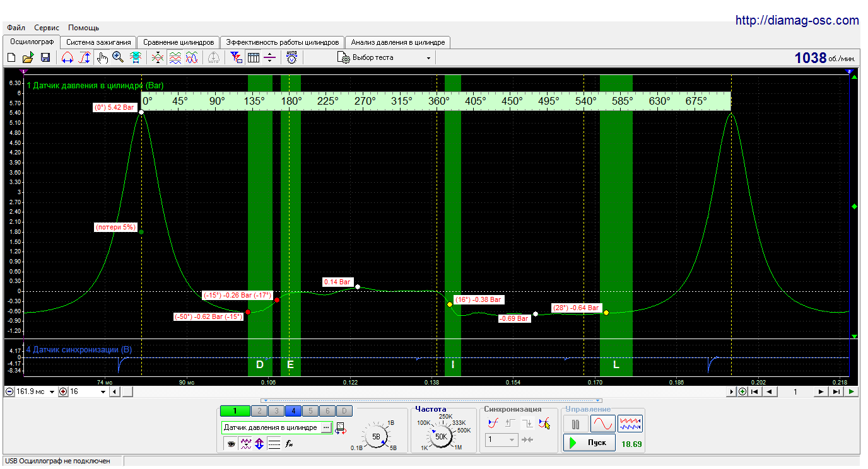Select the red-blue recorder mode button

pyautogui.click(x=630, y=424)
